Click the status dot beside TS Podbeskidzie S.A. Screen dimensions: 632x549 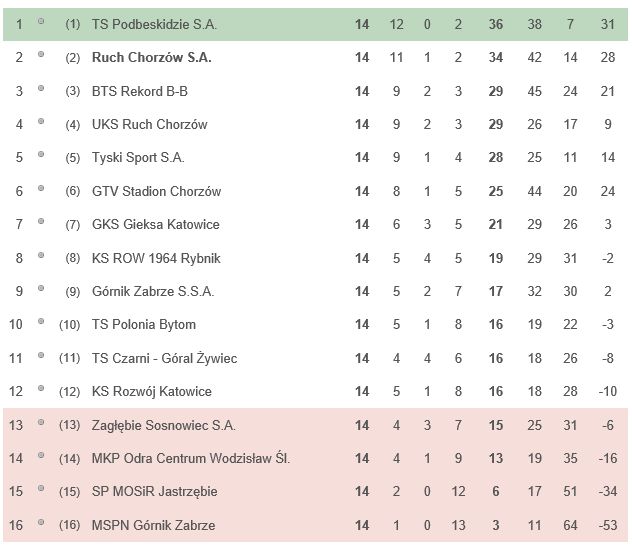(x=41, y=21)
